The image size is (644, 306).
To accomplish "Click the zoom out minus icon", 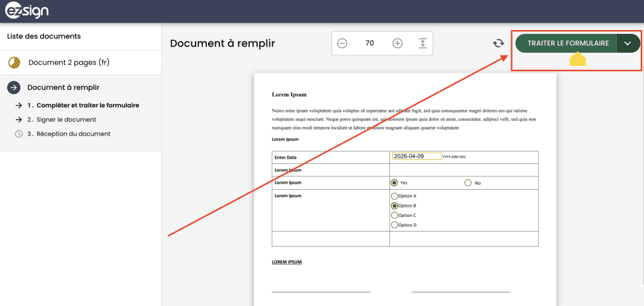I will click(342, 43).
